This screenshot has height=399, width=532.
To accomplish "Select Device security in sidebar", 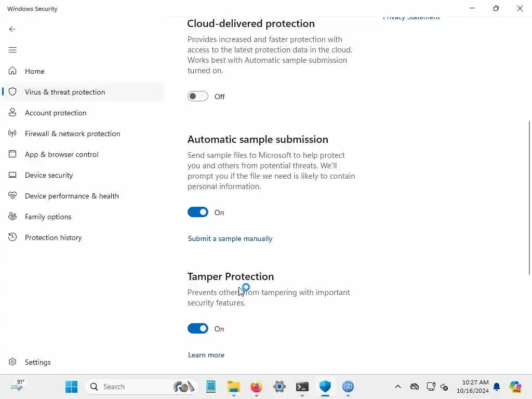I will coord(83,175).
